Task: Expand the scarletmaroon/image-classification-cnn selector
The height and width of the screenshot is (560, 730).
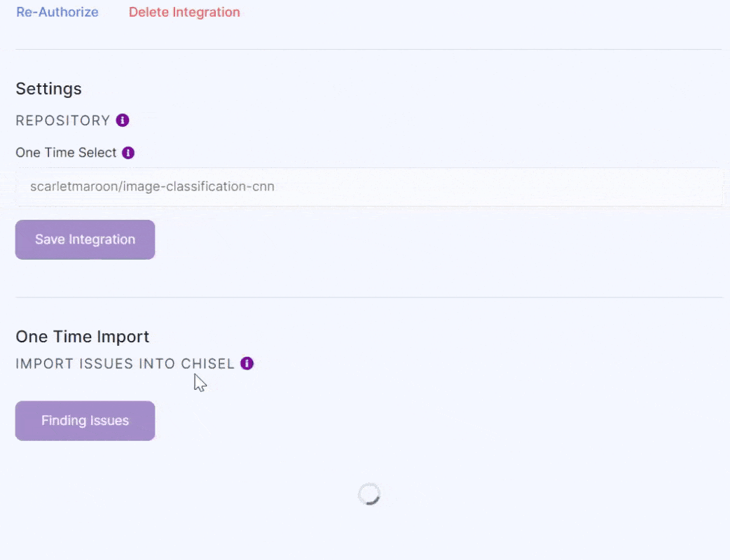Action: tap(369, 186)
